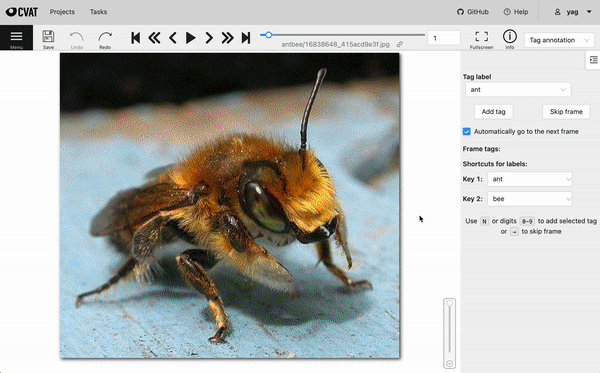Click the Add tag button

[493, 112]
